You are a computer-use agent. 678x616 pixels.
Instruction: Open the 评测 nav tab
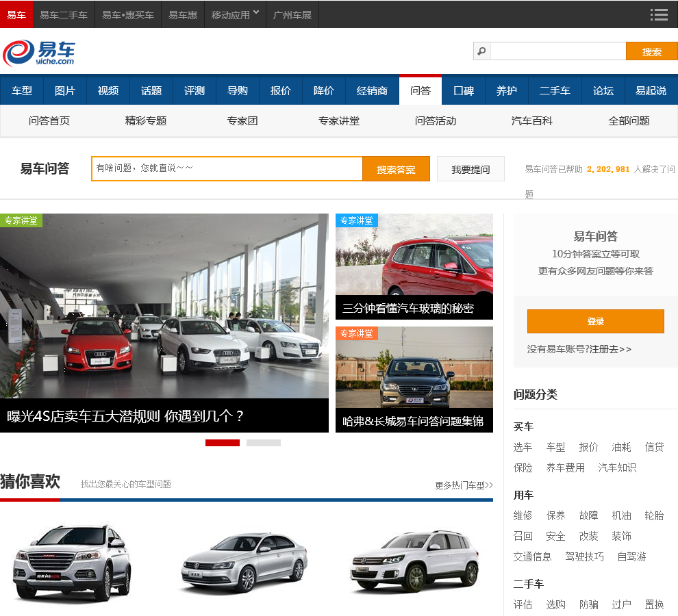(x=194, y=91)
